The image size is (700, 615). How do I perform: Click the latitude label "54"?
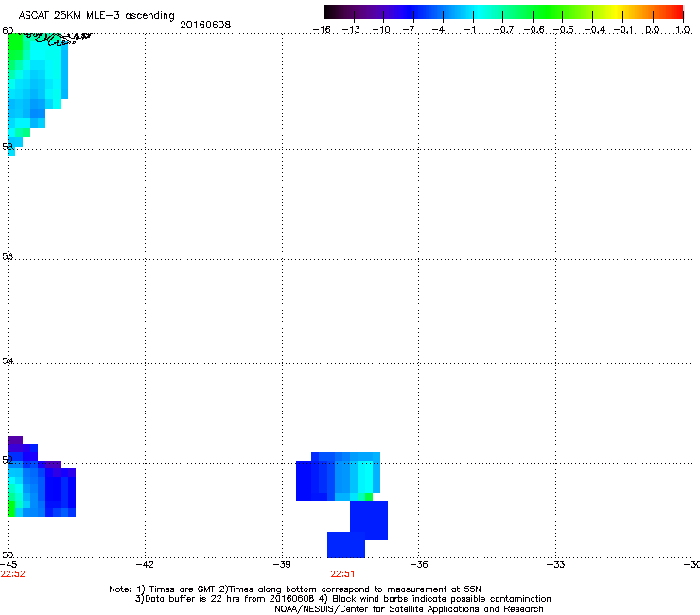tap(8, 360)
